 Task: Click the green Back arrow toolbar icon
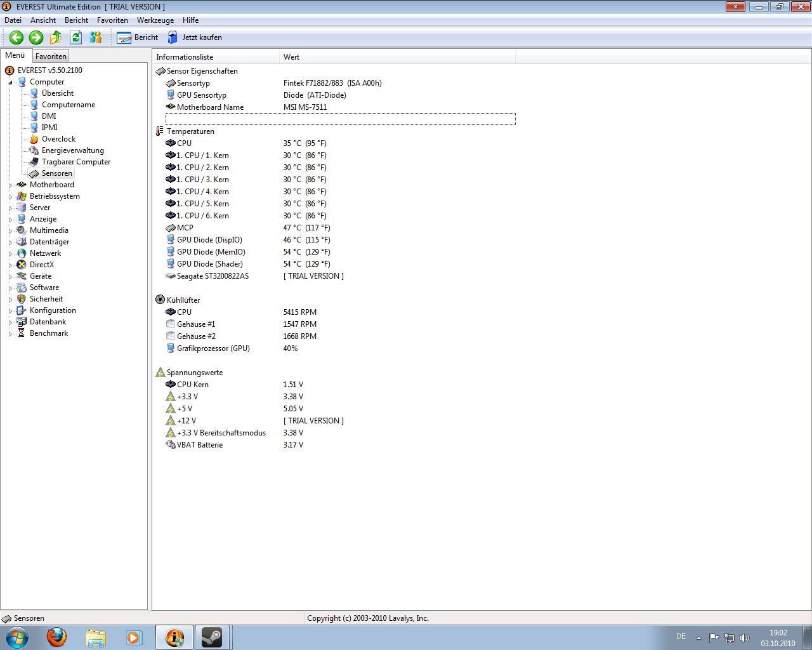click(x=16, y=37)
